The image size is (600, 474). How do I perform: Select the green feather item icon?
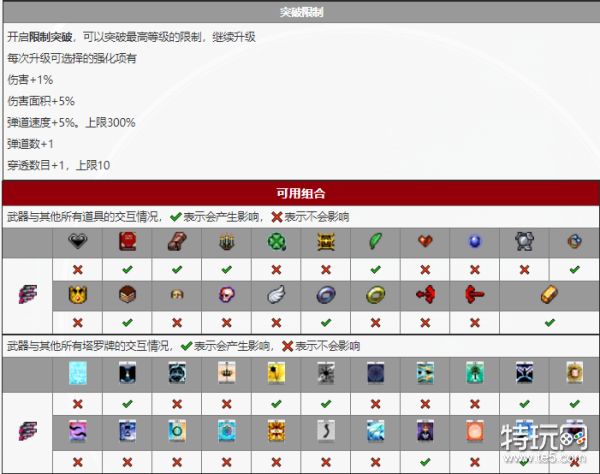click(x=374, y=242)
